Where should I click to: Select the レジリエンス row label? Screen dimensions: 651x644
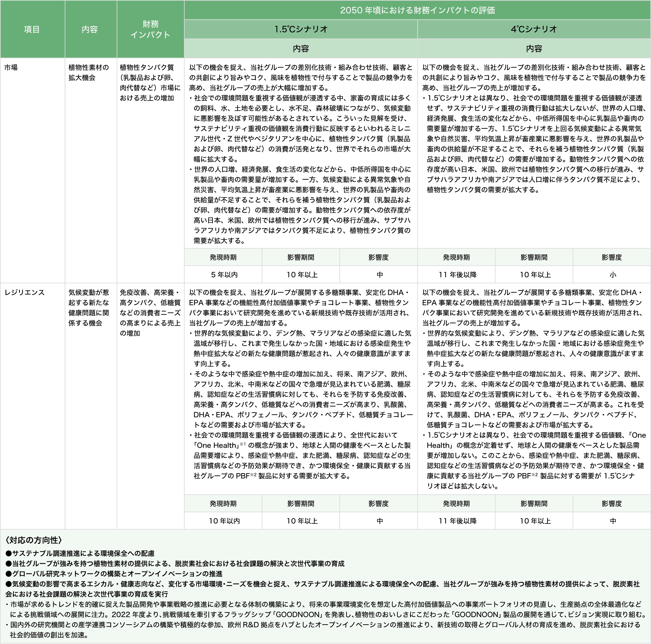[24, 292]
